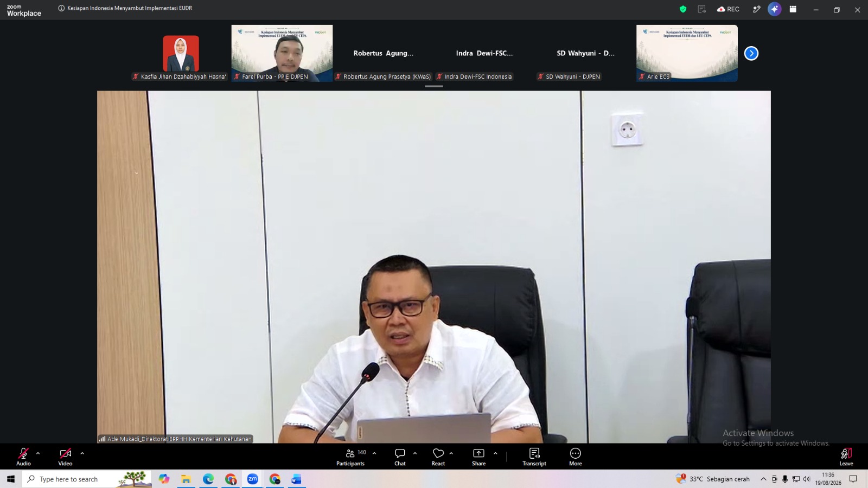Select Robertus Agung Prasetya participant tile
Image resolution: width=868 pixels, height=488 pixels.
point(384,53)
